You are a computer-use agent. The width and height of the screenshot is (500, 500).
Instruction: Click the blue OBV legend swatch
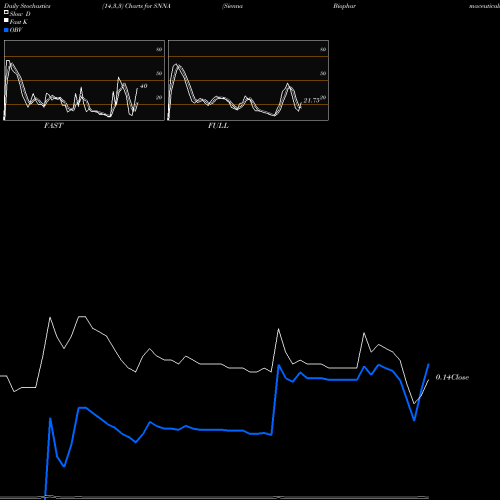[6, 30]
